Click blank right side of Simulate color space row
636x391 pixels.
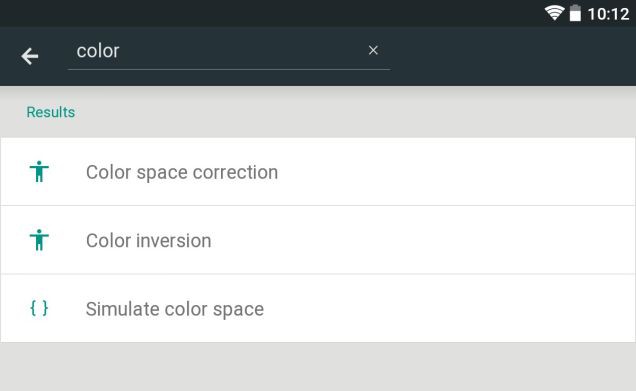(x=446, y=308)
